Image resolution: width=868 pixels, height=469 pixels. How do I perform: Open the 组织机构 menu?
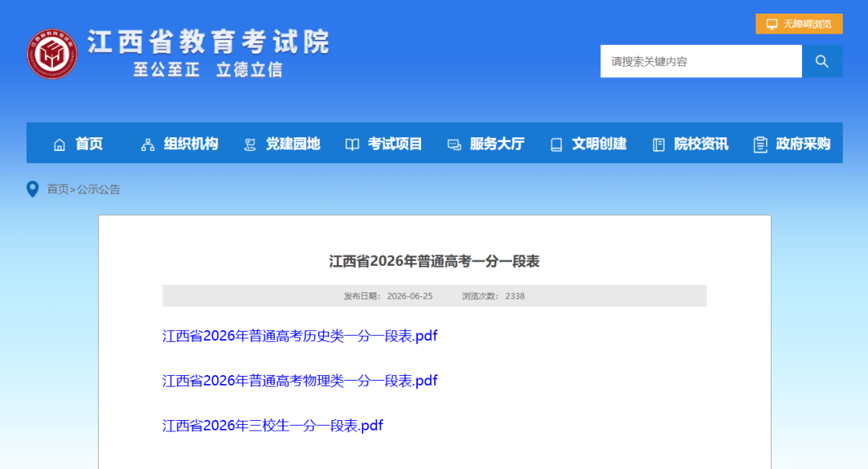tap(191, 144)
